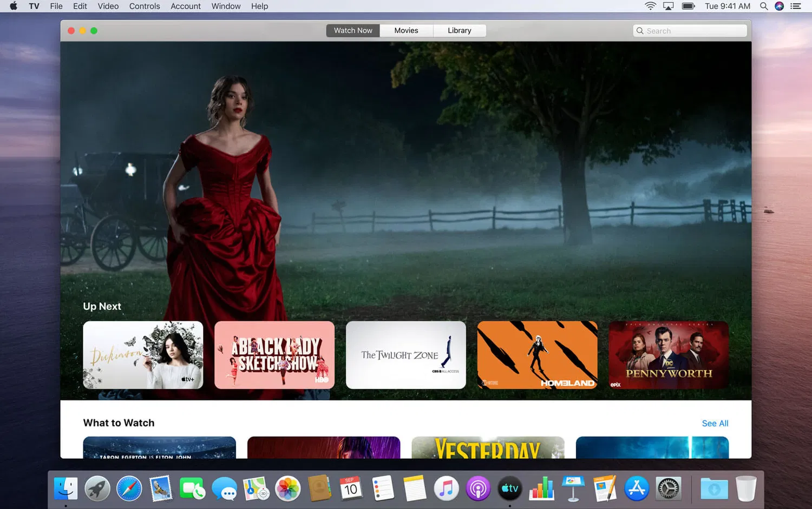The height and width of the screenshot is (509, 812).
Task: Open the File menu
Action: click(56, 6)
